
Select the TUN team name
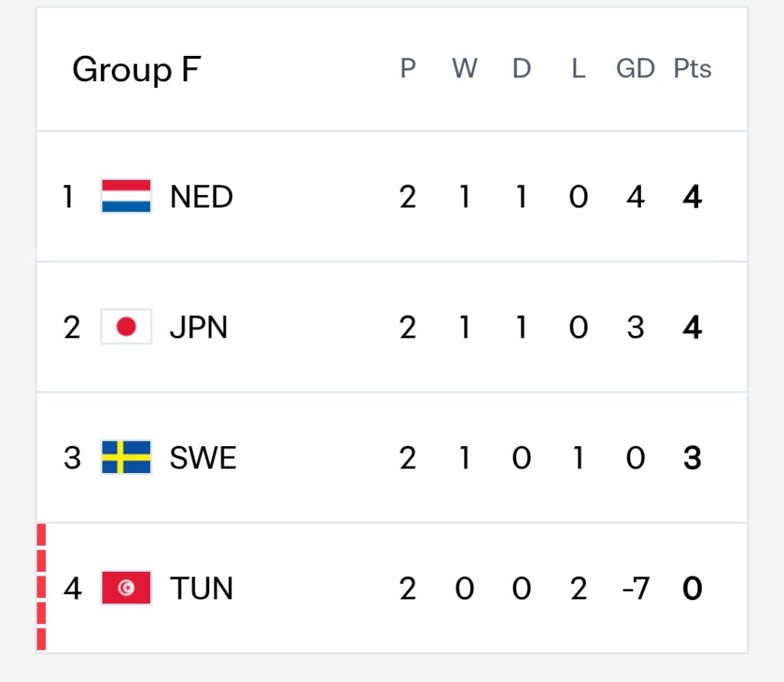tap(201, 588)
